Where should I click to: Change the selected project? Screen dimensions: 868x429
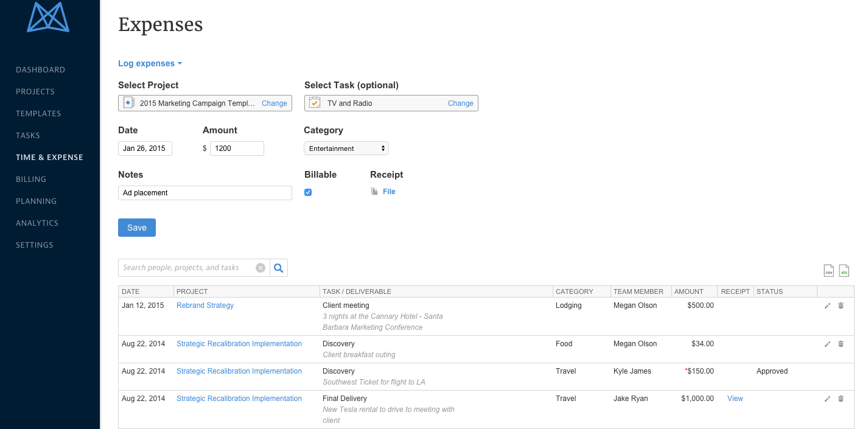coord(274,103)
